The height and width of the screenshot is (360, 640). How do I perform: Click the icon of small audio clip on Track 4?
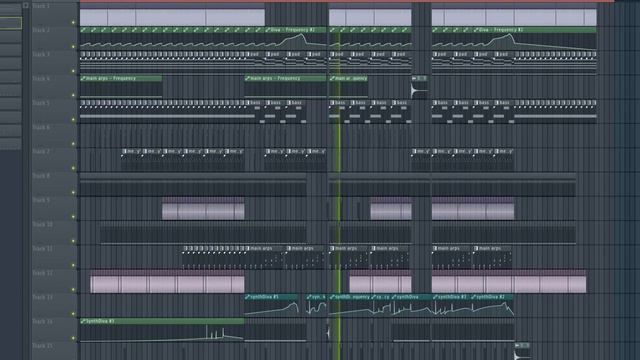[x=415, y=78]
